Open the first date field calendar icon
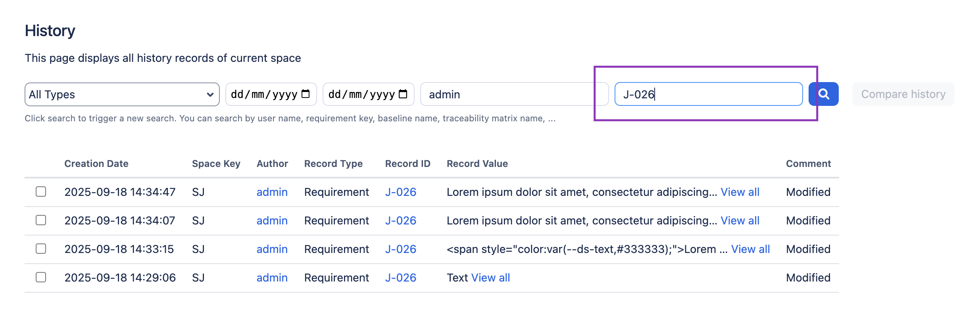Image resolution: width=980 pixels, height=318 pixels. click(305, 94)
